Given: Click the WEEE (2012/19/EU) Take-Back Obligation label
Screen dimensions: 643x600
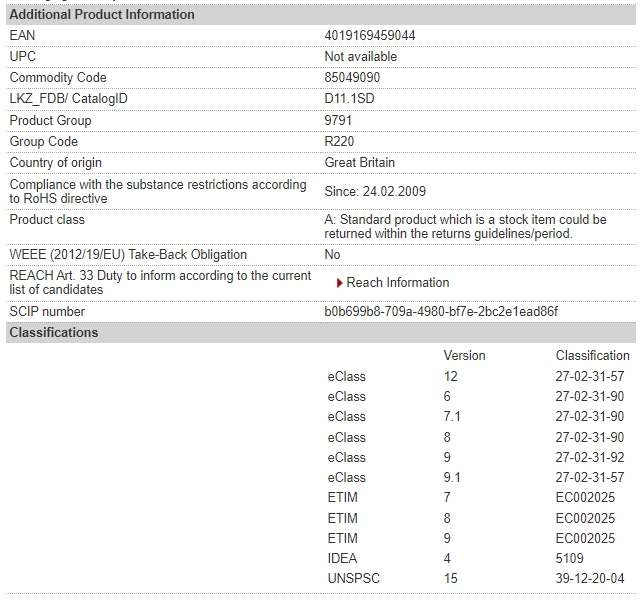Looking at the screenshot, I should [x=128, y=255].
